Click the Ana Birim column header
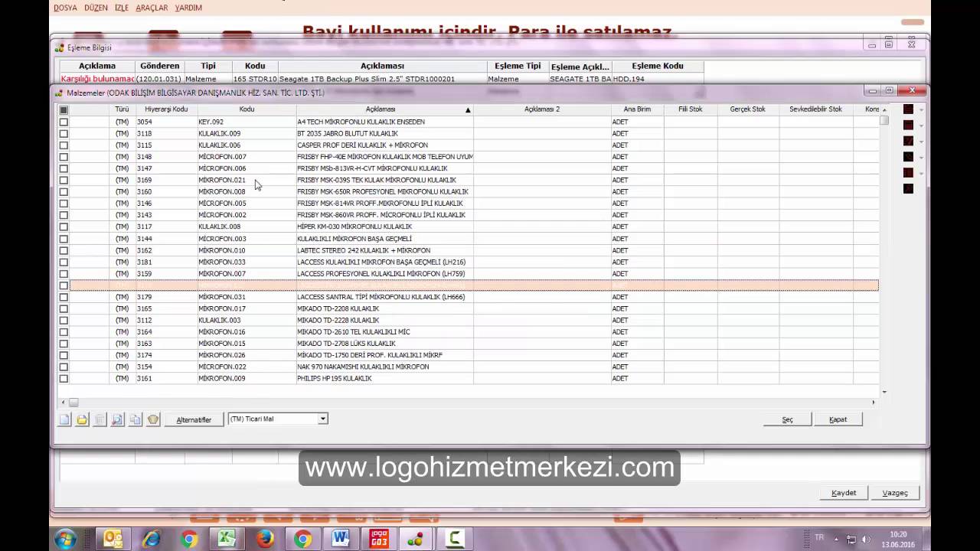 pos(637,109)
